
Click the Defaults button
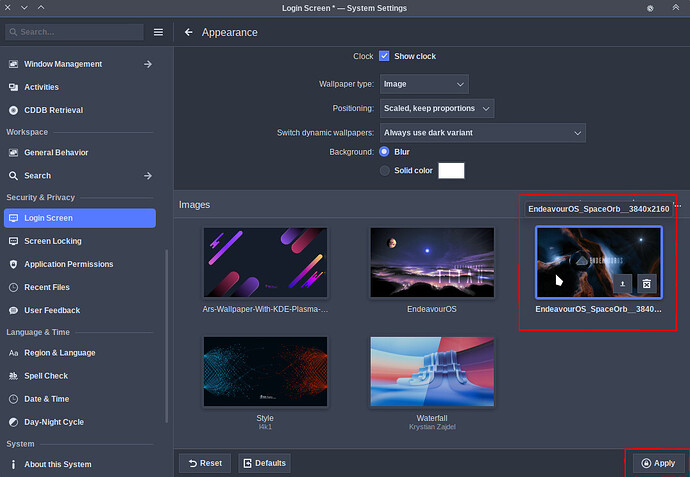click(x=264, y=463)
